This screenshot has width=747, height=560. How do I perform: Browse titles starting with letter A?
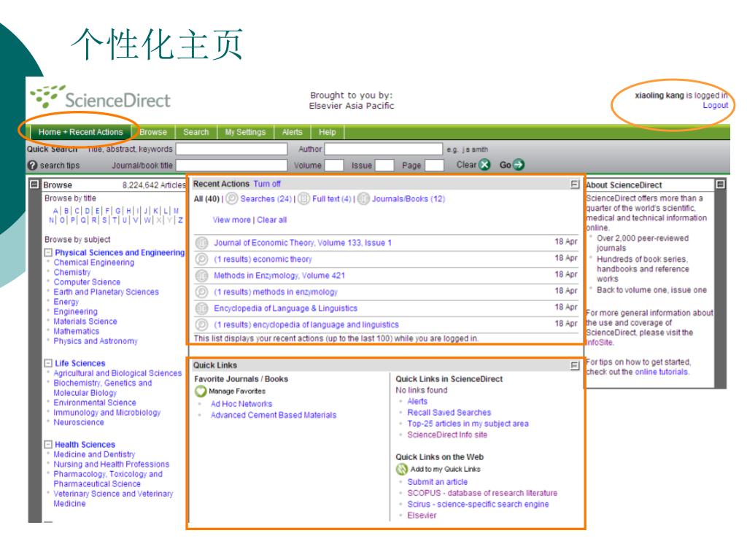(55, 211)
